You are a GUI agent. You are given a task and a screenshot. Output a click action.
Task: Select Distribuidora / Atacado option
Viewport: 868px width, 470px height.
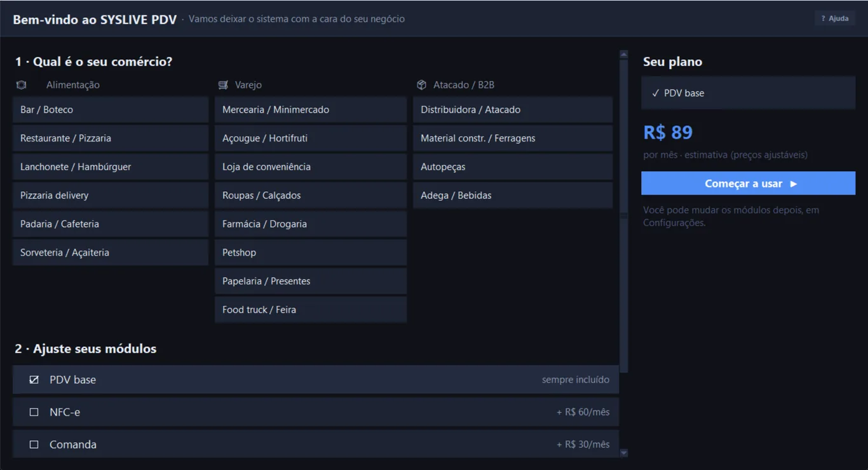pos(513,110)
